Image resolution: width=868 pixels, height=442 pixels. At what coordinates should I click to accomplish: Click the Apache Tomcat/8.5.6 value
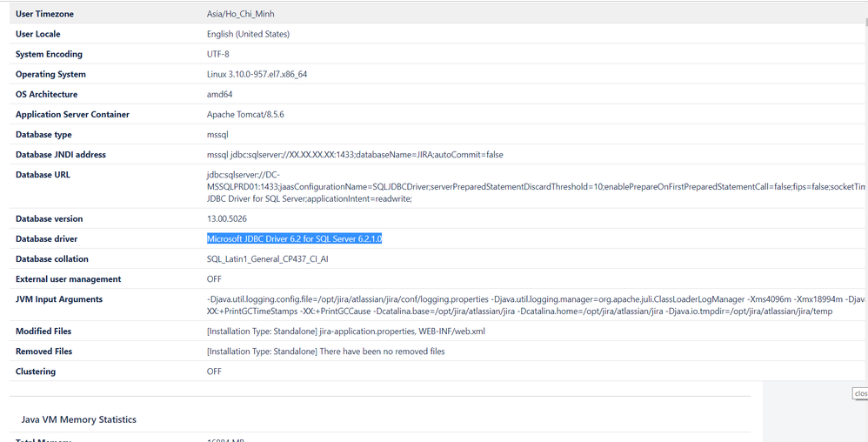coord(246,115)
